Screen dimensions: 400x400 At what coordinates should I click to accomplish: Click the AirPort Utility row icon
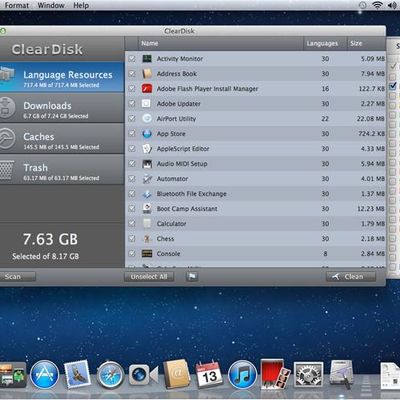point(147,119)
